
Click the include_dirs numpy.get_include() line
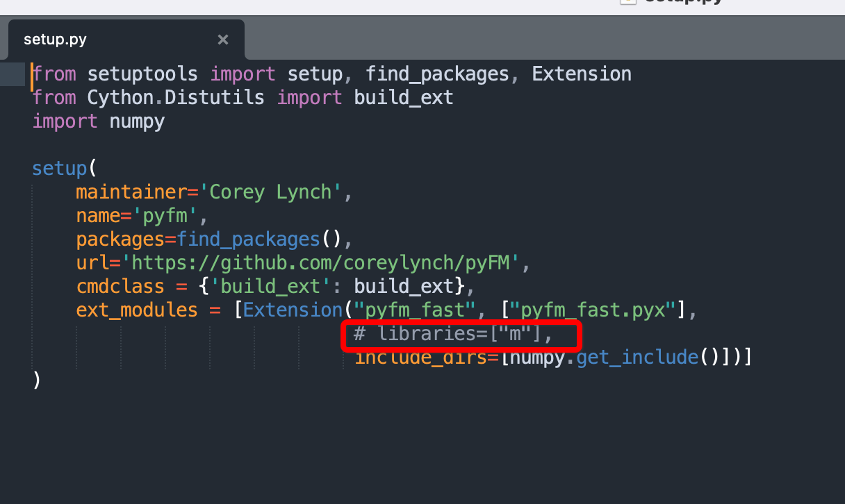554,358
